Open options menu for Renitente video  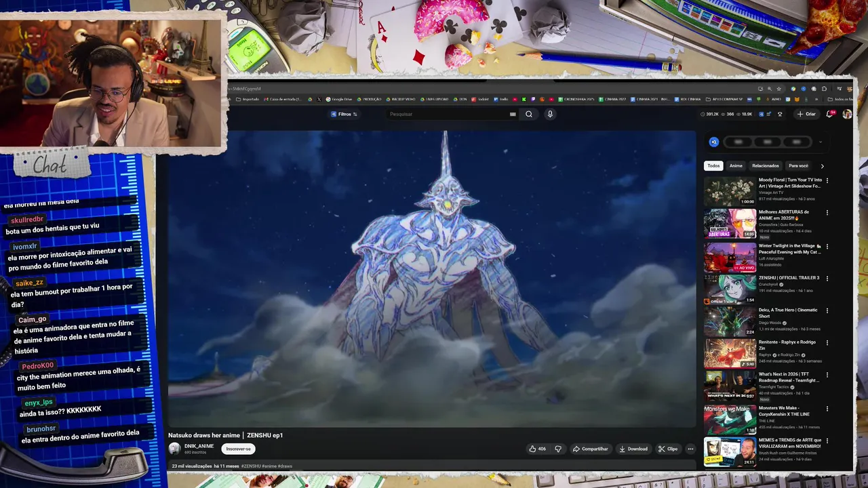point(827,342)
